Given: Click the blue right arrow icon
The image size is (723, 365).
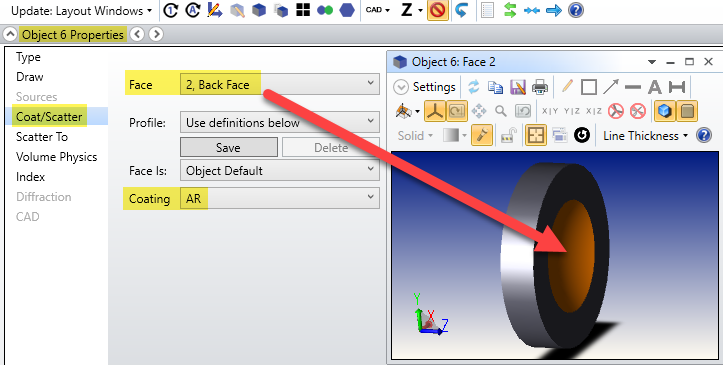Looking at the screenshot, I should coord(554,10).
